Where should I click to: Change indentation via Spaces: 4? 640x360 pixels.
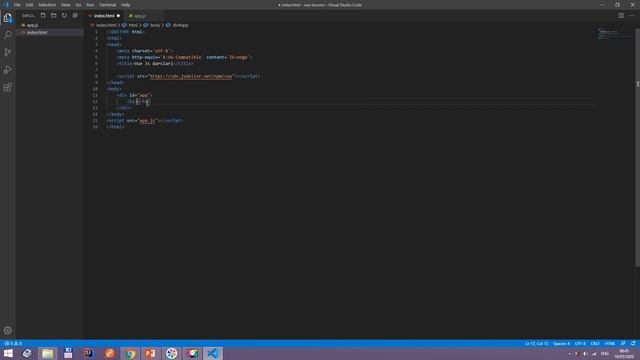pos(561,344)
